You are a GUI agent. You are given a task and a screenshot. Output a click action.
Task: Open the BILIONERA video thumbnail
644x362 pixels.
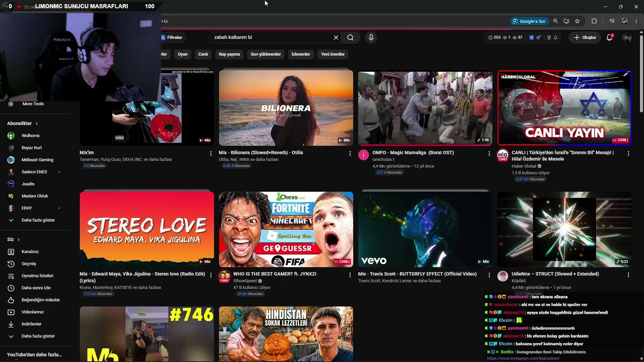pyautogui.click(x=286, y=108)
